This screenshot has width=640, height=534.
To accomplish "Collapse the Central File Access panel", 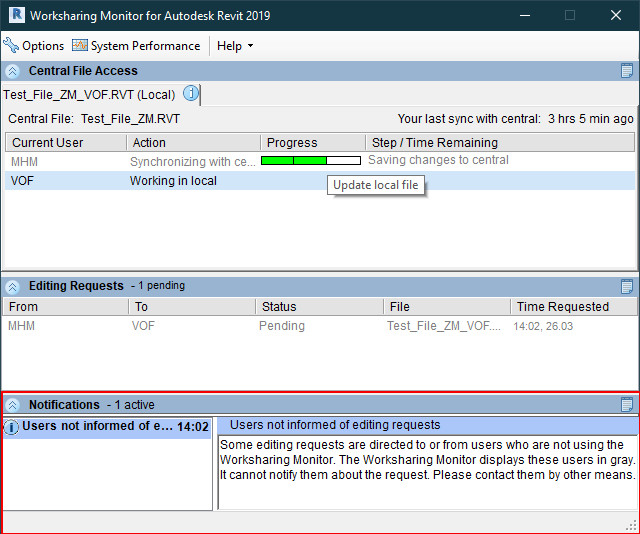I will tap(13, 71).
